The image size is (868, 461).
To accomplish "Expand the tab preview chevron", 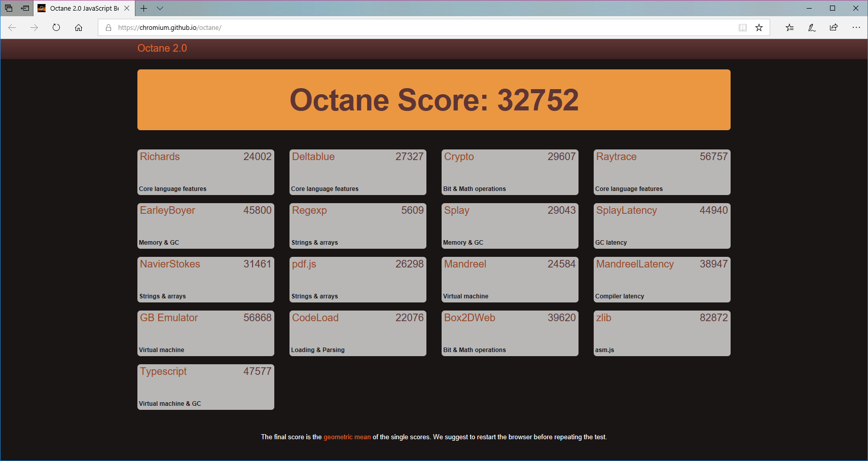I will 160,8.
